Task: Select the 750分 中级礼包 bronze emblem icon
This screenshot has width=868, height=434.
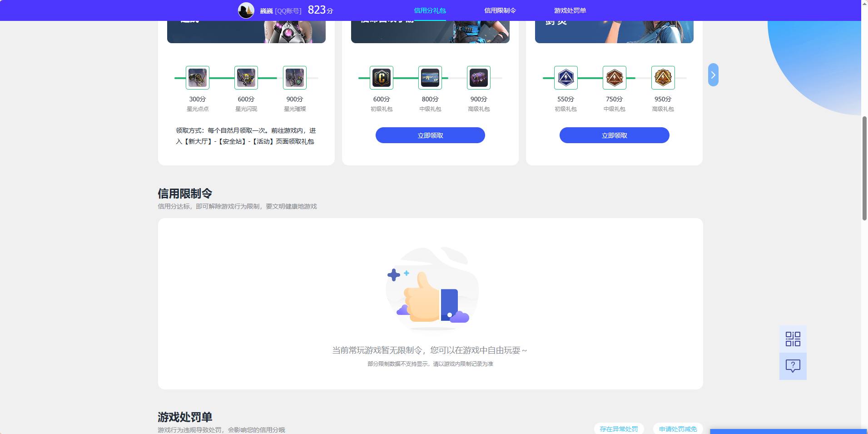Action: (x=615, y=78)
